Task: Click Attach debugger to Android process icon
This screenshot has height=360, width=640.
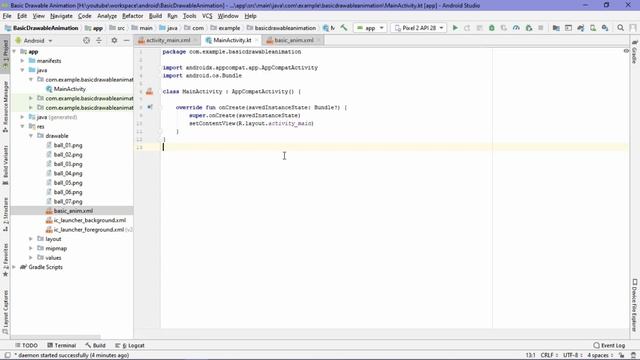Action: point(529,28)
